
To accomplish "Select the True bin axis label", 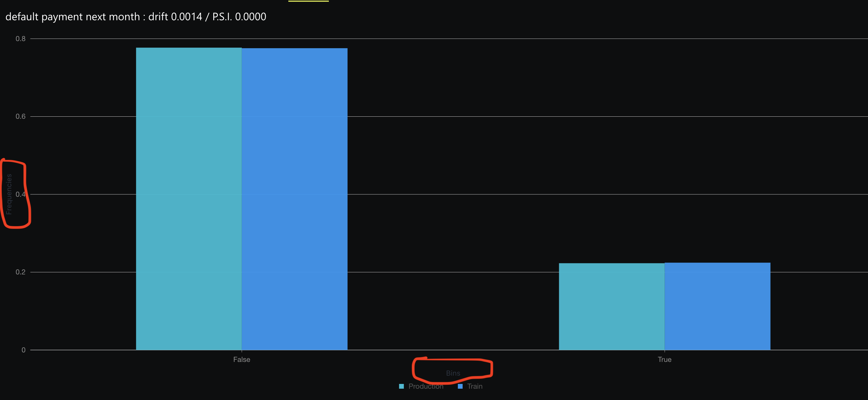I will pos(665,360).
